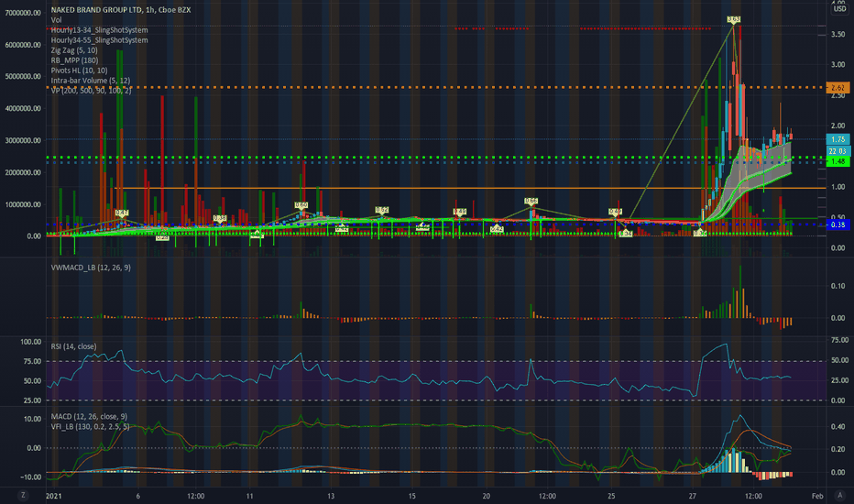Select the VFI_LB (130, 0.2, 2.5, 5) legend
Image resolution: width=854 pixels, height=504 pixels.
(90, 427)
